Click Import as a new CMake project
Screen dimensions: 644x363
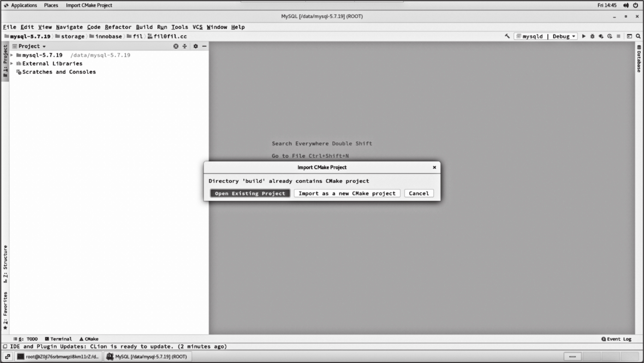(x=347, y=193)
